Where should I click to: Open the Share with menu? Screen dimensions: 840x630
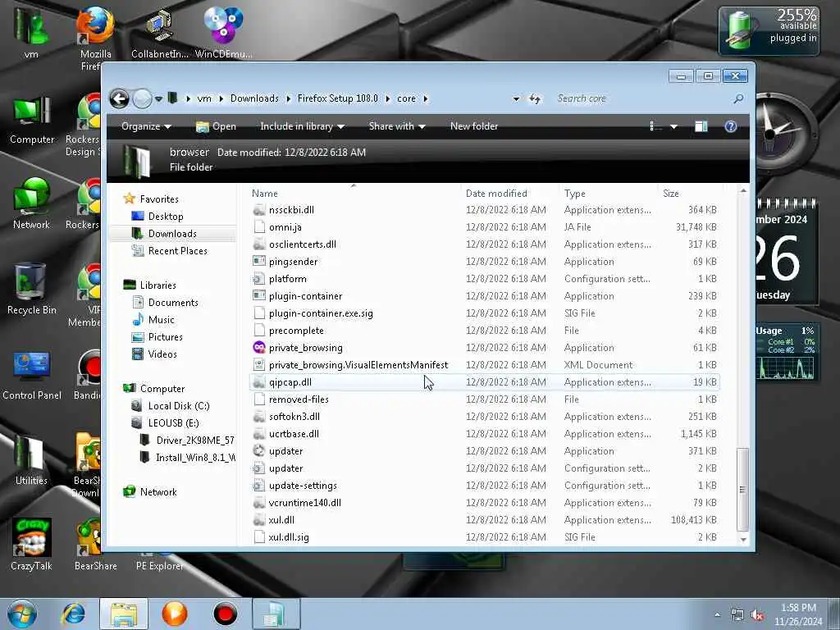pyautogui.click(x=397, y=126)
